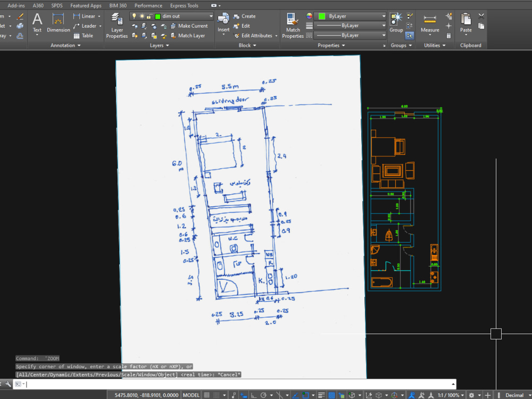Open Linear dimension type dropdown arrow
The width and height of the screenshot is (532, 399).
(x=99, y=16)
